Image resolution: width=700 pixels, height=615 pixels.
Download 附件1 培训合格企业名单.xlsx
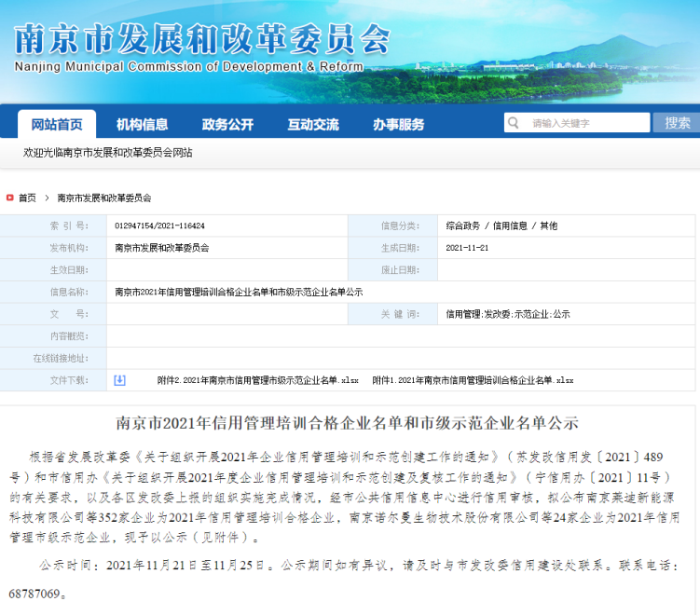click(x=473, y=380)
